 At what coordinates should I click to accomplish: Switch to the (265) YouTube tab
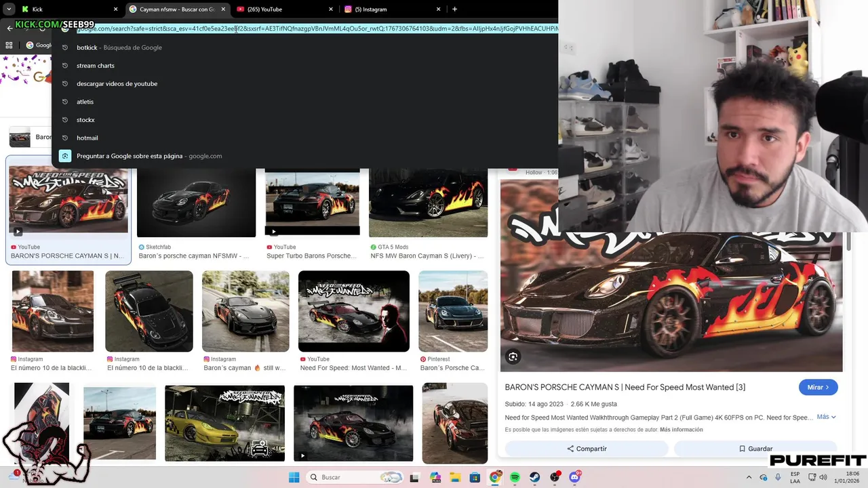[x=283, y=9]
